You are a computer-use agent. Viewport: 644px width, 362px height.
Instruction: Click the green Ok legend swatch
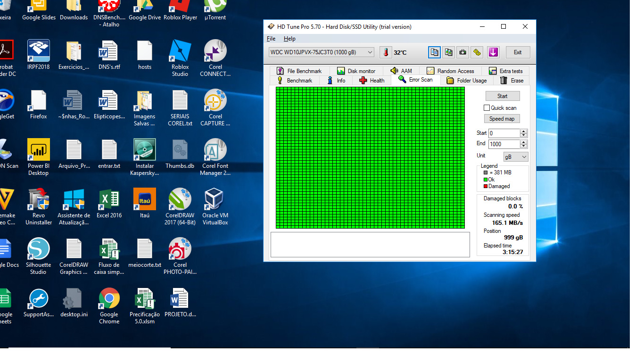[486, 180]
